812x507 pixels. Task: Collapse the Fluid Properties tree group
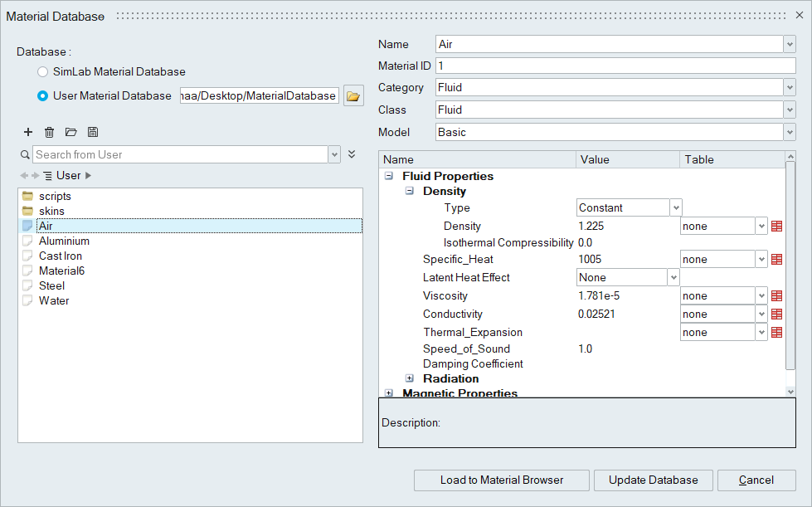(389, 176)
